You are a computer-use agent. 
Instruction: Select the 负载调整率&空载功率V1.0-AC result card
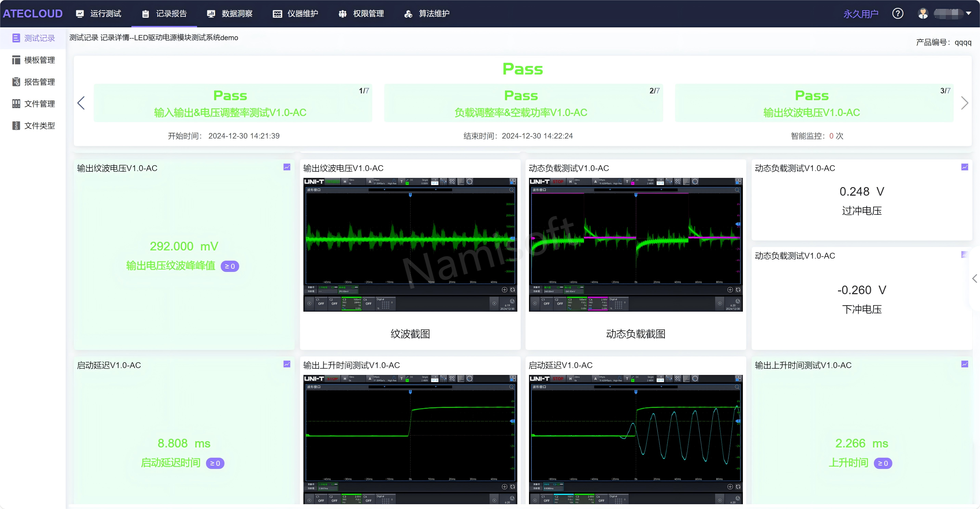pyautogui.click(x=523, y=103)
